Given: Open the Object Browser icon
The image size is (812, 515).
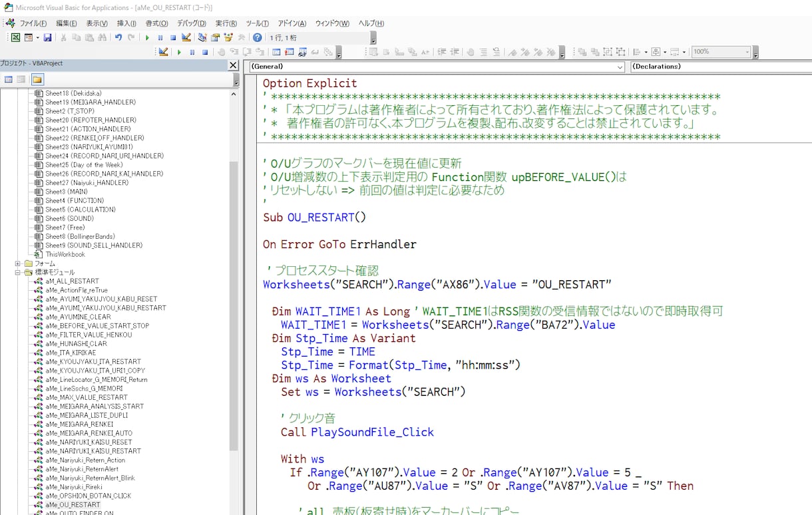Looking at the screenshot, I should 229,38.
